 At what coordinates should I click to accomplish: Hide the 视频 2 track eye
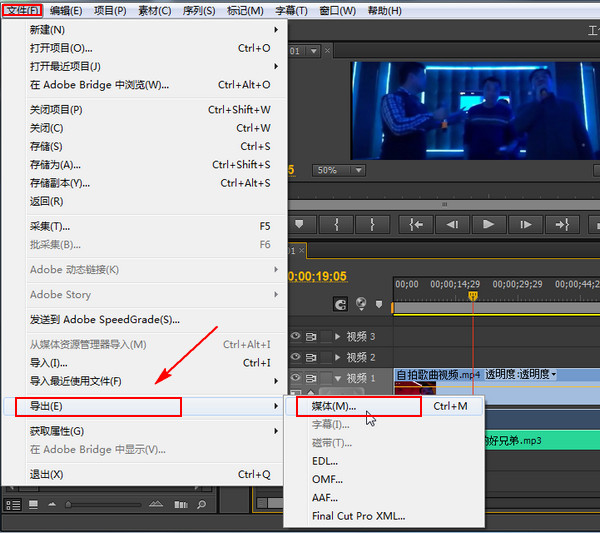click(295, 357)
